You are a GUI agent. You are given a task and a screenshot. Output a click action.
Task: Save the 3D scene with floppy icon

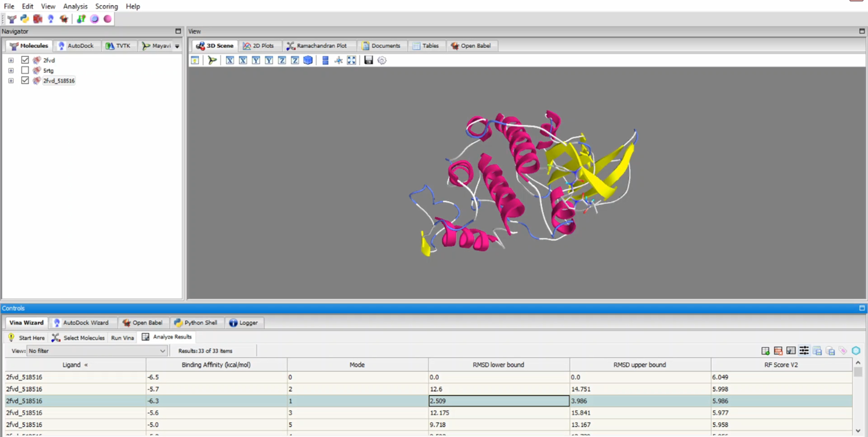click(368, 60)
